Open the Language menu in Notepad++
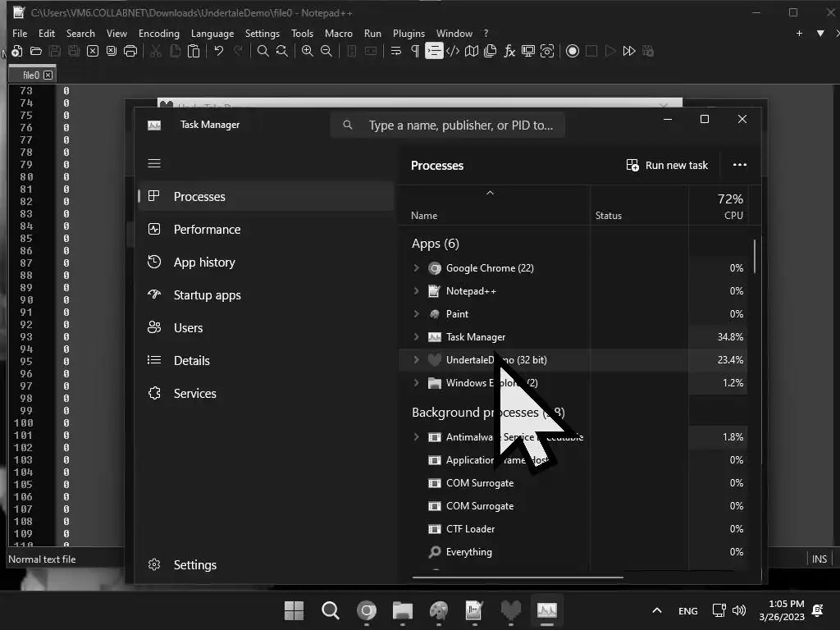840x630 pixels. click(212, 33)
